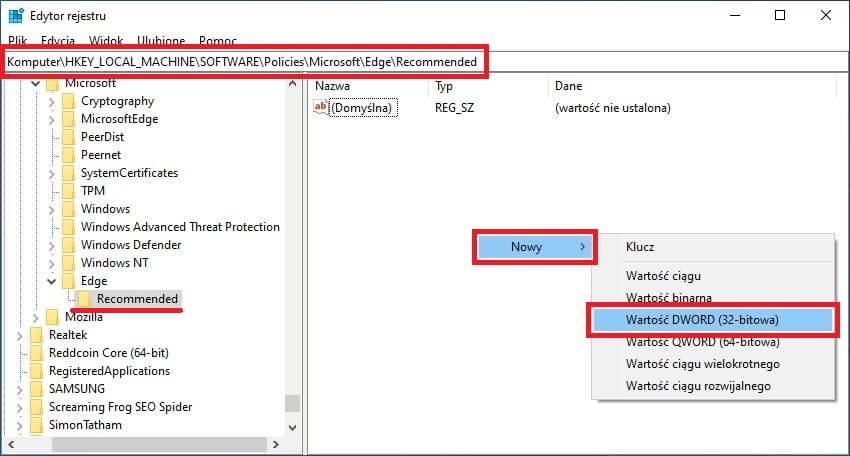Click the registry path address bar
Viewport: 850px width, 456px height.
(x=425, y=62)
